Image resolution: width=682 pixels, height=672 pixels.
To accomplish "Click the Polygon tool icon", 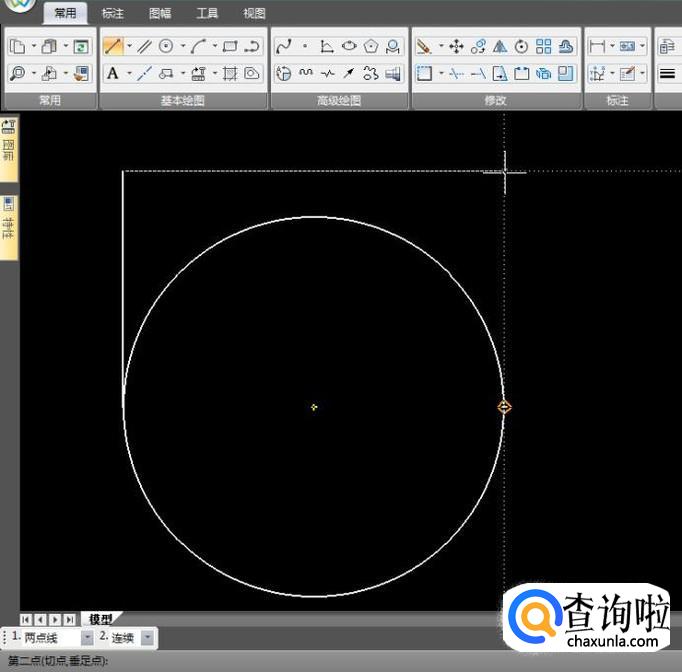I will [371, 46].
